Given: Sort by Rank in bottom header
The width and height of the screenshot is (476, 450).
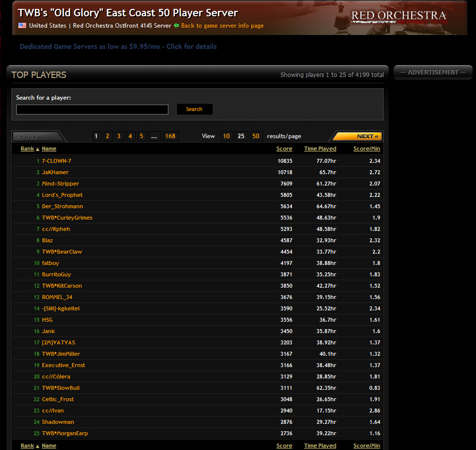Looking at the screenshot, I should (x=27, y=446).
